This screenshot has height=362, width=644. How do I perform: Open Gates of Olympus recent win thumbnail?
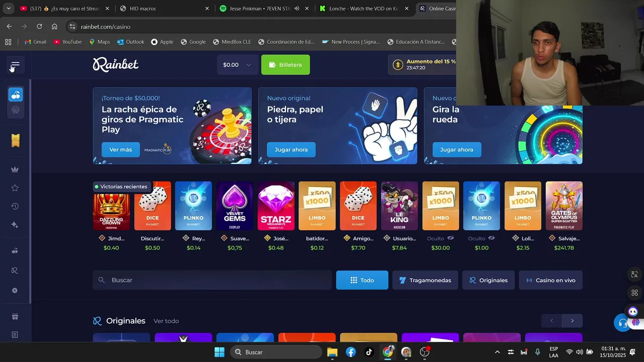tap(564, 206)
